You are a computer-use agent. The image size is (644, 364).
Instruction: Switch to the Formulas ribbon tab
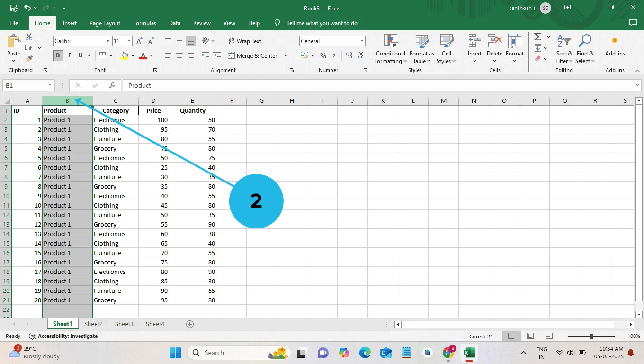tap(144, 23)
